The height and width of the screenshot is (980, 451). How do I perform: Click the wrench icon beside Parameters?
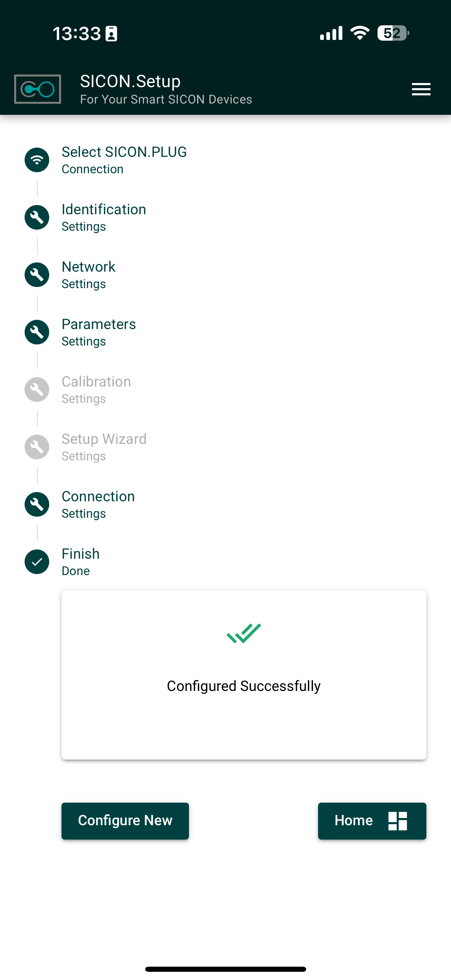[37, 332]
